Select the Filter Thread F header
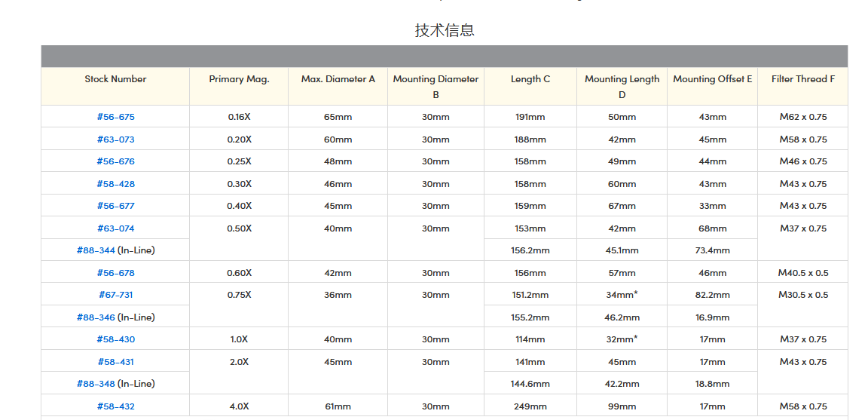Image resolution: width=868 pixels, height=420 pixels. tap(802, 79)
